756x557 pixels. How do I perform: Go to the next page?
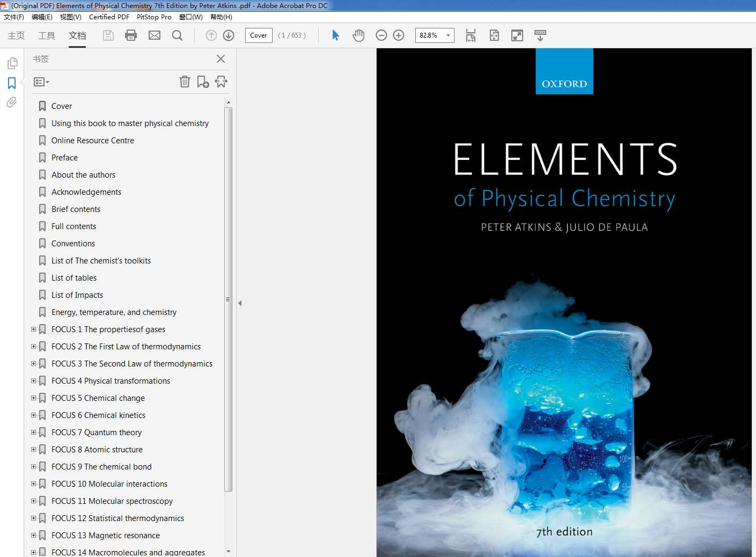click(x=228, y=35)
